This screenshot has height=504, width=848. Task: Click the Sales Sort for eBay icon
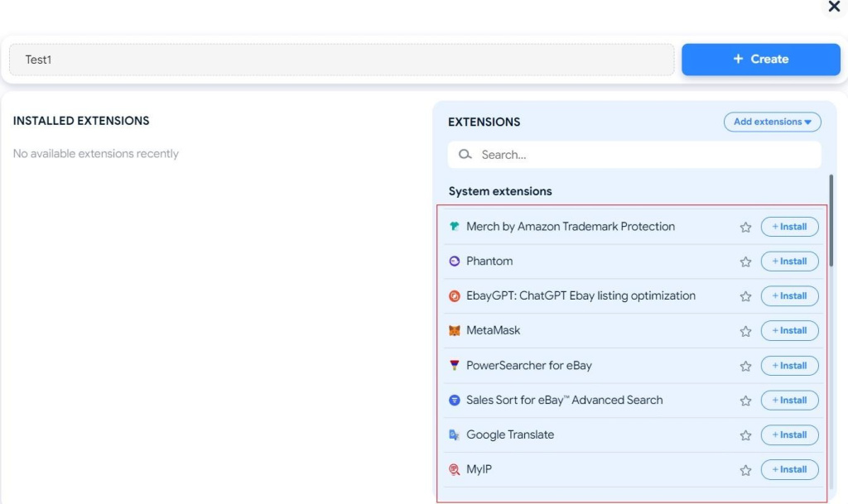point(454,401)
